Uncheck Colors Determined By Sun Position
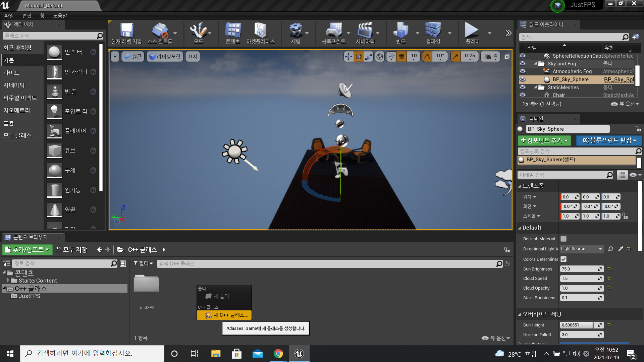The height and width of the screenshot is (362, 644). click(x=563, y=259)
